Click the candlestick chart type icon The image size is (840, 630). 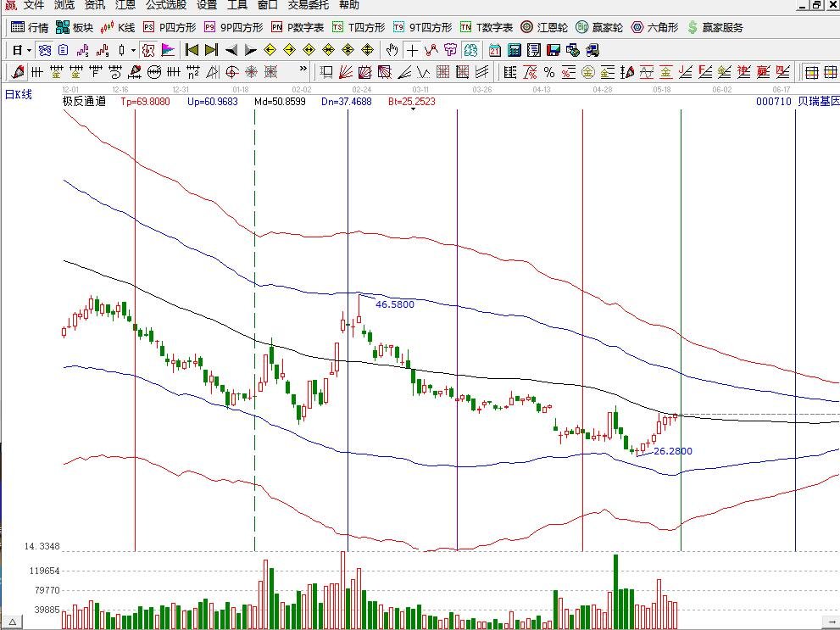[121, 50]
